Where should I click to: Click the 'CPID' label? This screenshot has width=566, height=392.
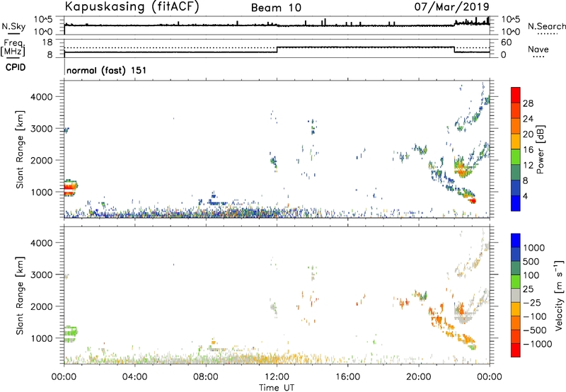(x=16, y=67)
